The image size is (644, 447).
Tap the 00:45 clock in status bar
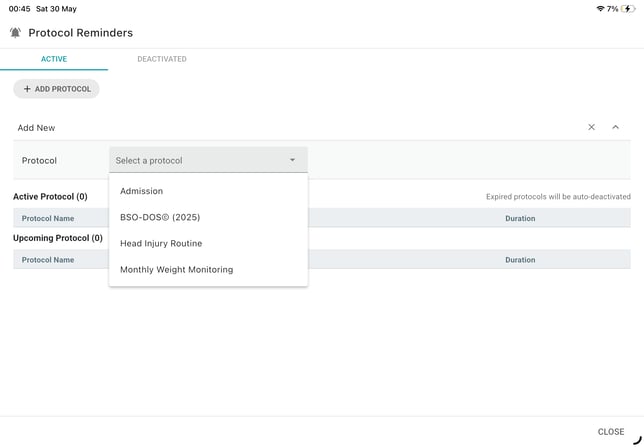(x=19, y=9)
